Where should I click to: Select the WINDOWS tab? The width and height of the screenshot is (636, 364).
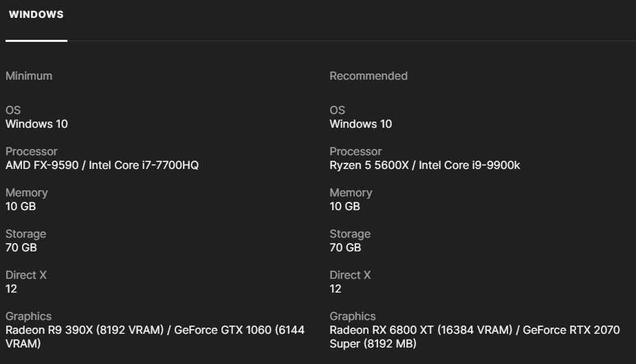(36, 14)
